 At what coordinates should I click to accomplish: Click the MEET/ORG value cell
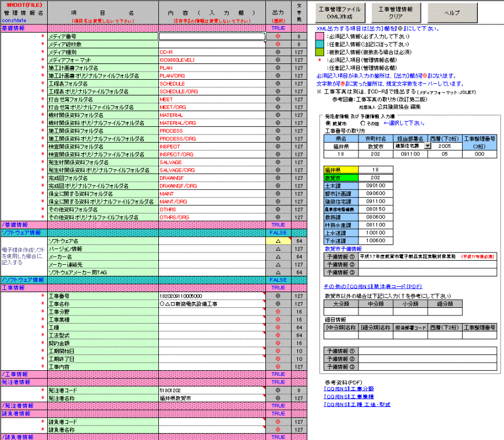click(x=212, y=107)
